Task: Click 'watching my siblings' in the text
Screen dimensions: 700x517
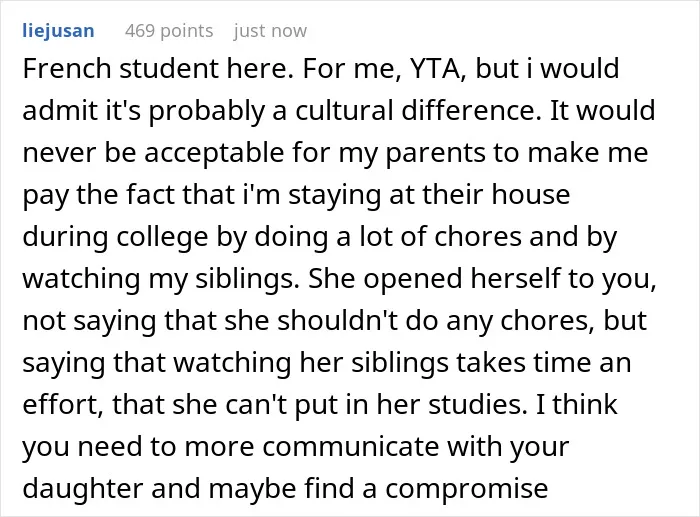Action: point(158,279)
